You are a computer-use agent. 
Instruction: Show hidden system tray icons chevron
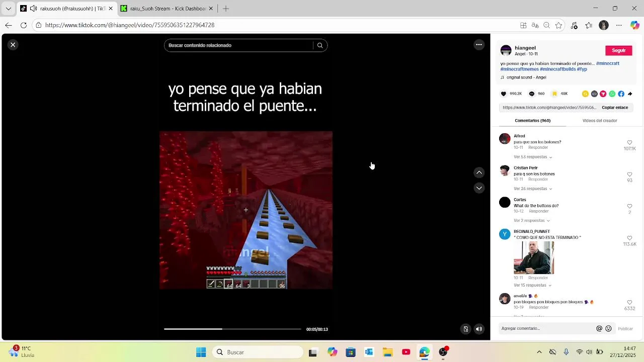[539, 352]
